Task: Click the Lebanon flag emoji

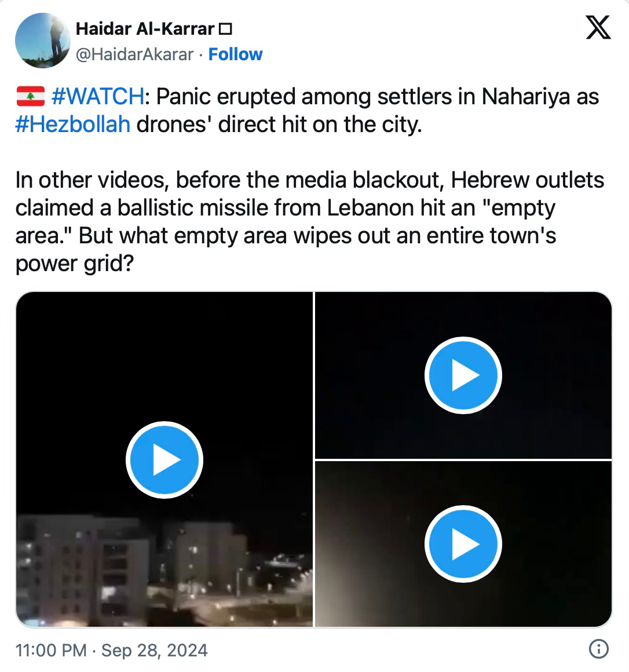Action: 31,96
